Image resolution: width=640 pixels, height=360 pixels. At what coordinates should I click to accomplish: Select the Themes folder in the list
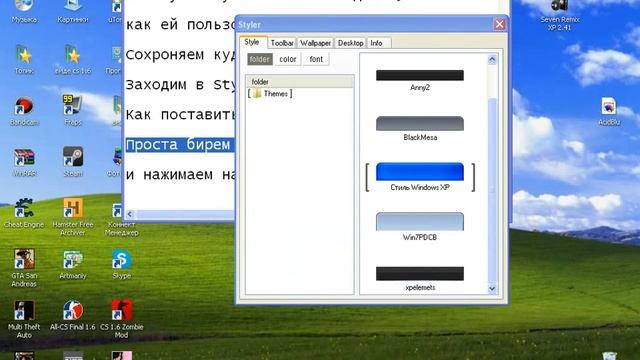point(270,94)
